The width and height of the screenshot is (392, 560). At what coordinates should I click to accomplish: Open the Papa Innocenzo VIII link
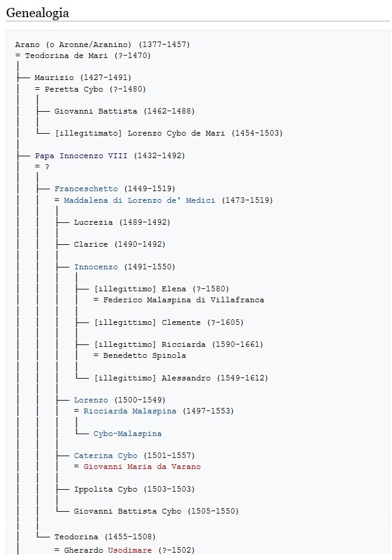click(x=81, y=156)
